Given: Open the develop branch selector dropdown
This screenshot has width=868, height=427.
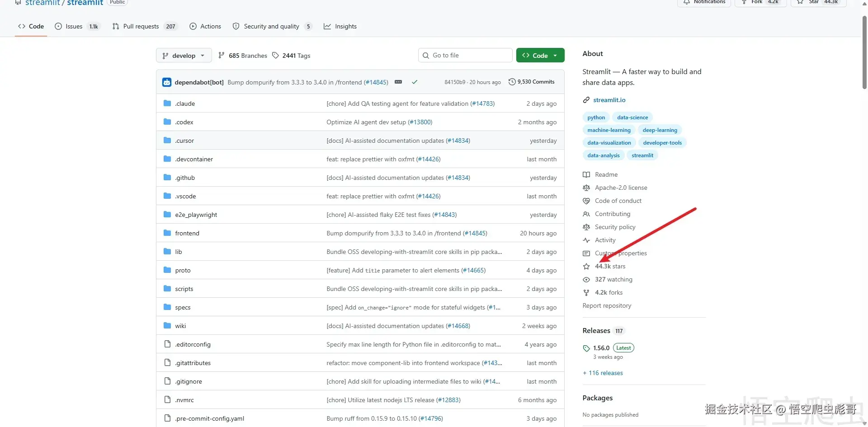Looking at the screenshot, I should tap(184, 56).
